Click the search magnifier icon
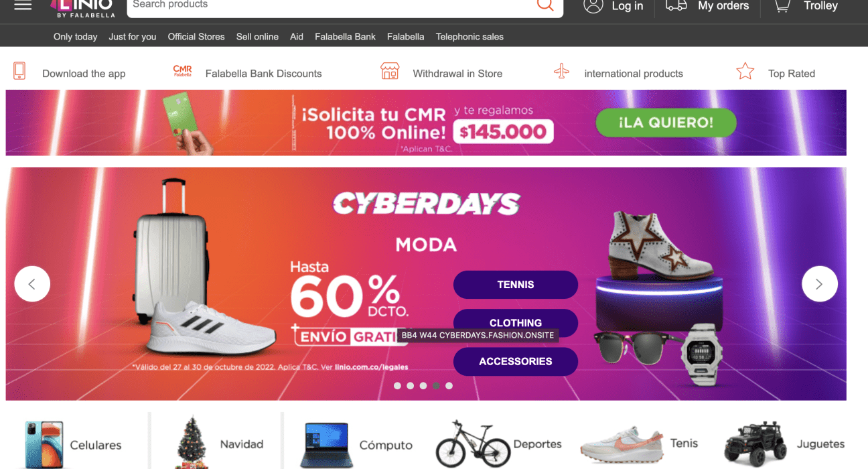 tap(545, 5)
